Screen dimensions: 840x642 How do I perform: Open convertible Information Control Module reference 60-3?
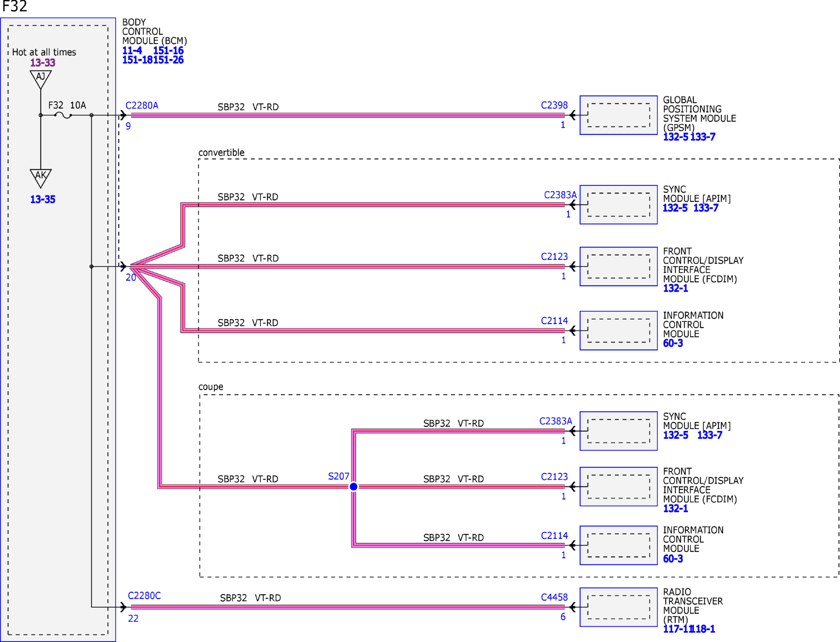[x=673, y=343]
